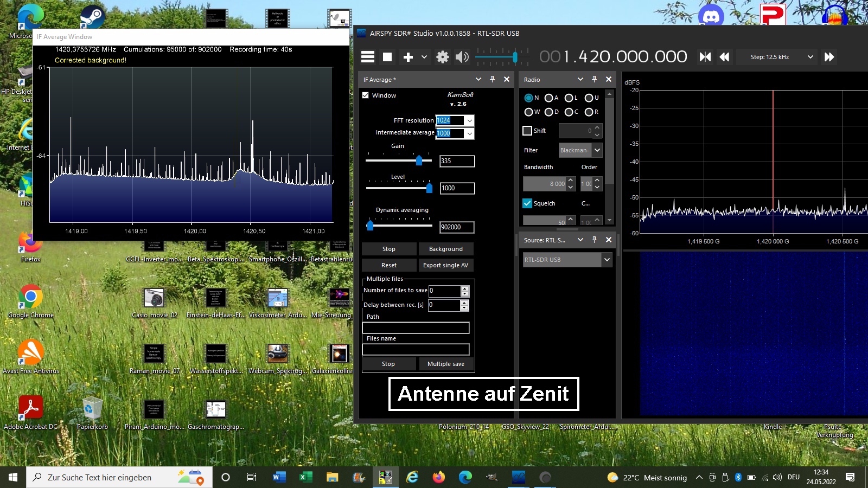Screen dimensions: 868x488
Task: Click the Stop button above Reset
Action: pos(389,249)
